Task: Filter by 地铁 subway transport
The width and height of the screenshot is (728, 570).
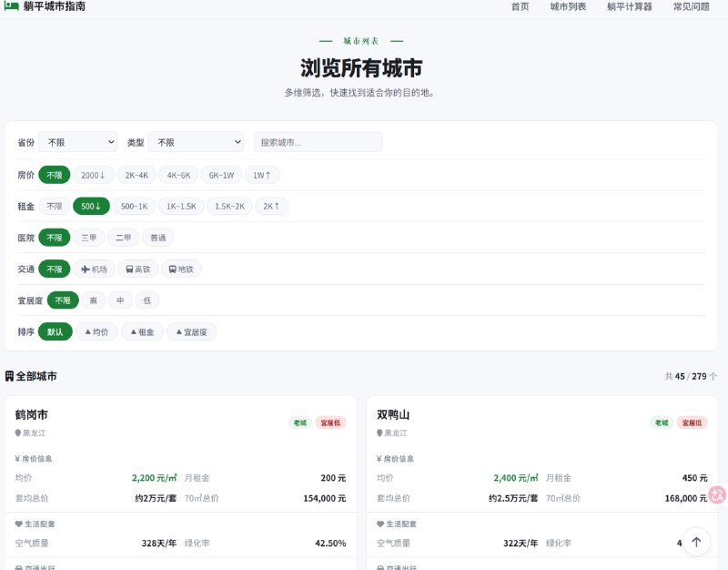Action: pos(181,269)
